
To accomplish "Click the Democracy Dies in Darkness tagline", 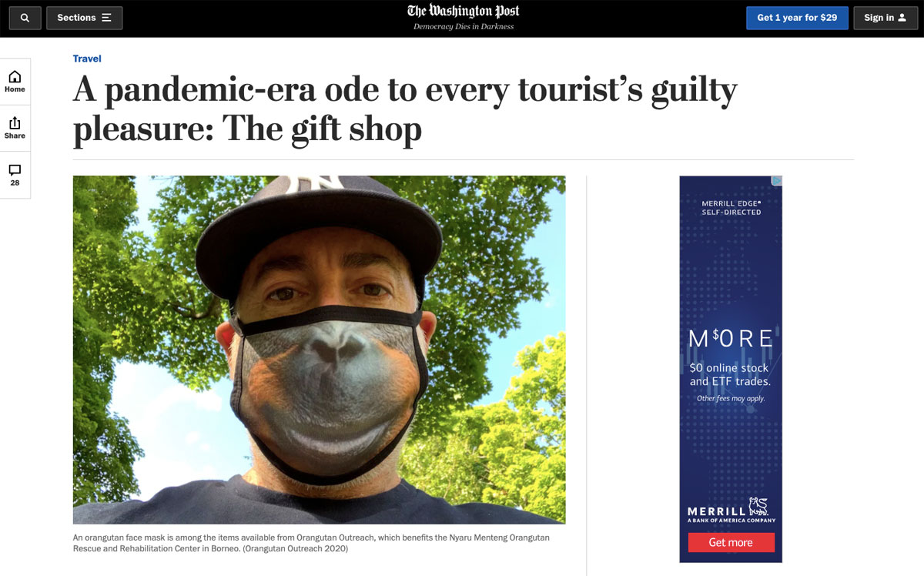I will point(464,27).
